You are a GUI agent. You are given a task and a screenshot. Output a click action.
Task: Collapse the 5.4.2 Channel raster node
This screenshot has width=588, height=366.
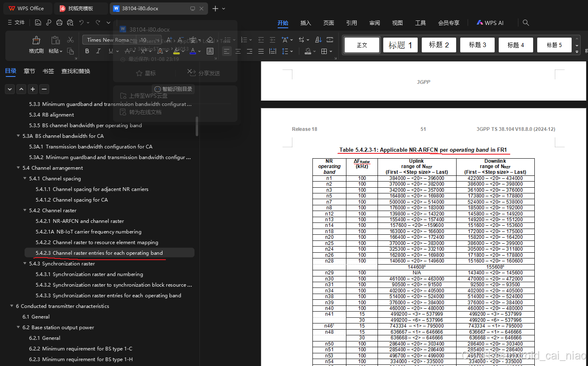25,210
